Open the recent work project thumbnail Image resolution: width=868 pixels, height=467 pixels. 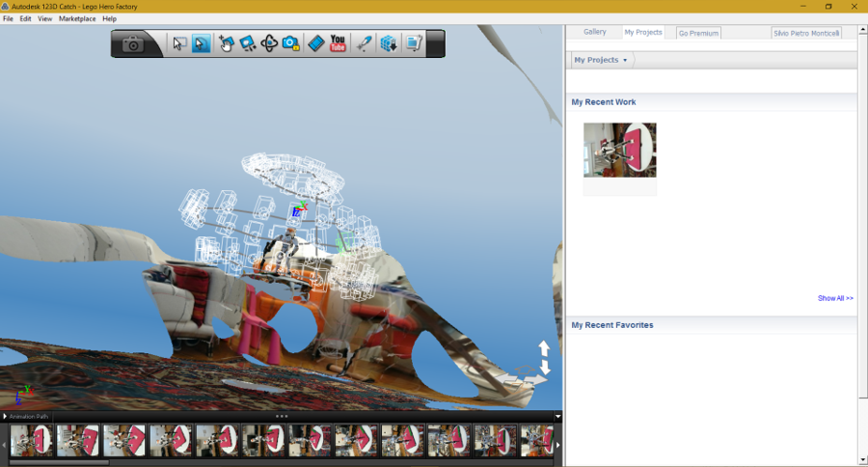click(620, 151)
